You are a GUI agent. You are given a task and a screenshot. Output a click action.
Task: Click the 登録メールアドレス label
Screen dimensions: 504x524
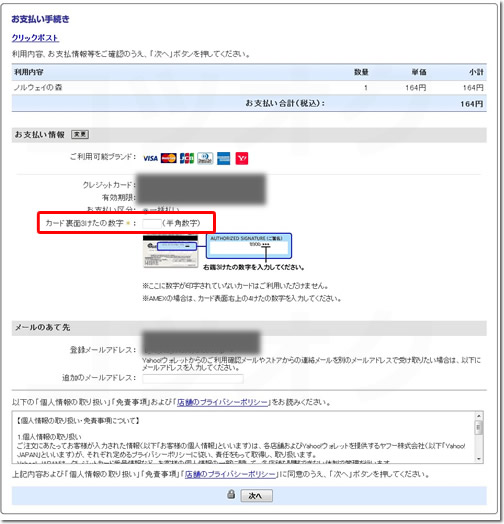coord(103,350)
